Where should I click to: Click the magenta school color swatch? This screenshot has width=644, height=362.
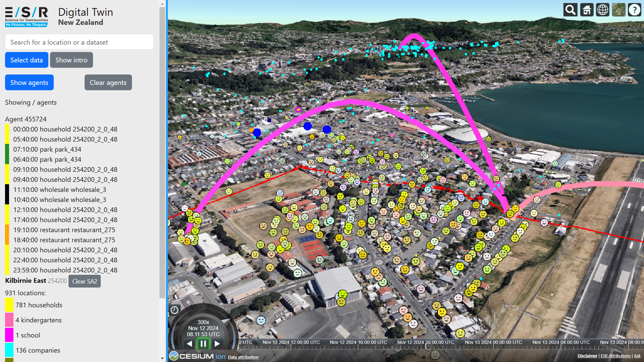[9, 335]
